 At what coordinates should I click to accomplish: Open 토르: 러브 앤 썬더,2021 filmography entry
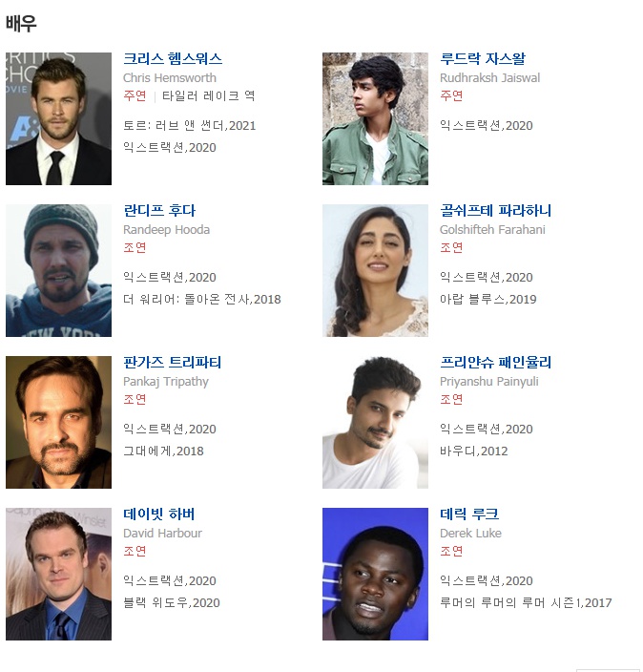click(189, 126)
